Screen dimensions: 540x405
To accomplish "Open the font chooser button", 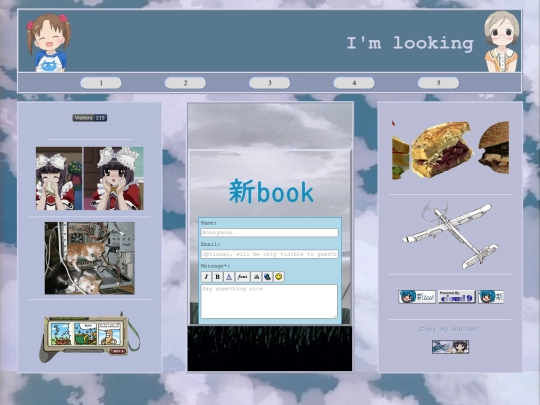I will coord(242,277).
